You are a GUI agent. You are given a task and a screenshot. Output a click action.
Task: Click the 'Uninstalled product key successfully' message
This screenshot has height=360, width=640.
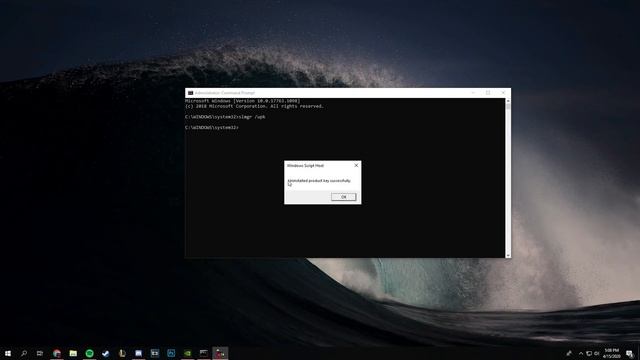[x=319, y=180]
